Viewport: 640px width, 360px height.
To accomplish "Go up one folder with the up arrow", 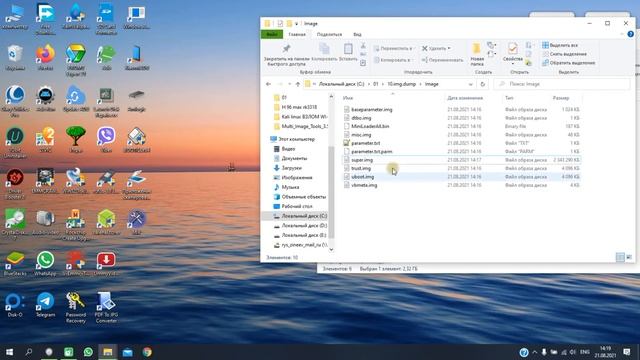I will point(298,84).
